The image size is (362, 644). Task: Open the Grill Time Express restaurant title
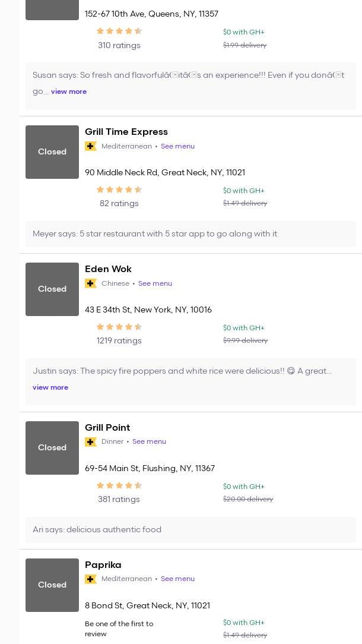tap(126, 132)
